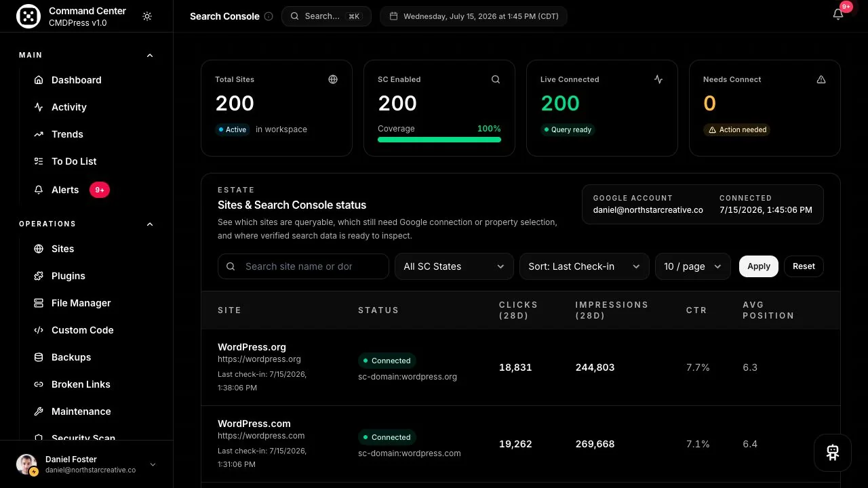This screenshot has width=868, height=488.
Task: Click the CTR column header
Action: 696,310
